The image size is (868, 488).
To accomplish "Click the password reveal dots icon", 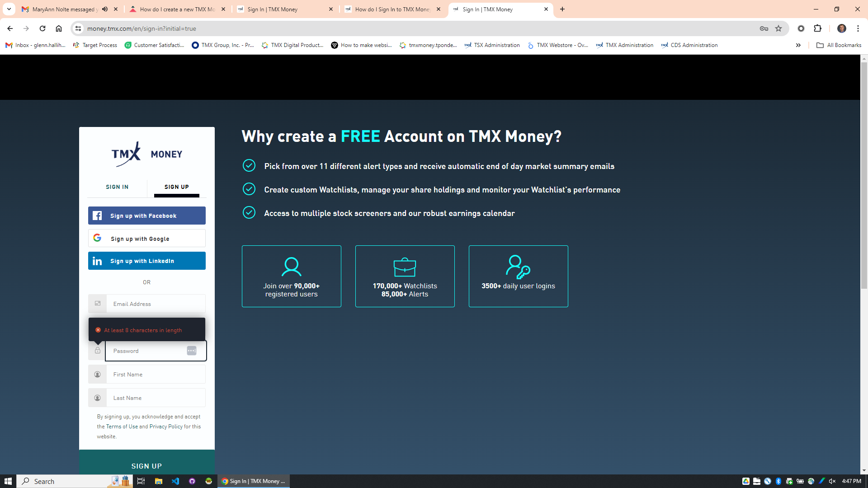I will [191, 351].
